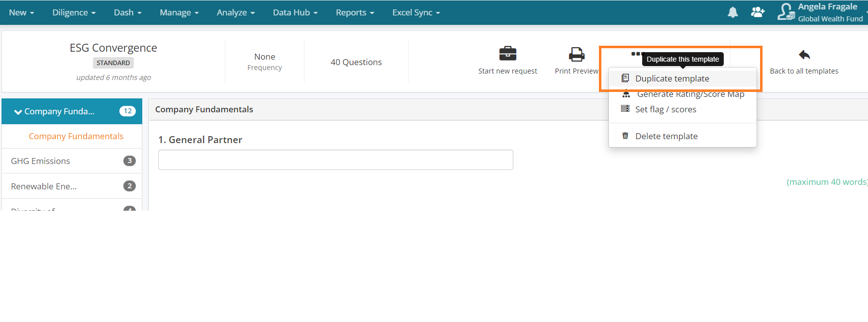Click the briefcase Start new request icon
This screenshot has width=868, height=322.
click(508, 53)
